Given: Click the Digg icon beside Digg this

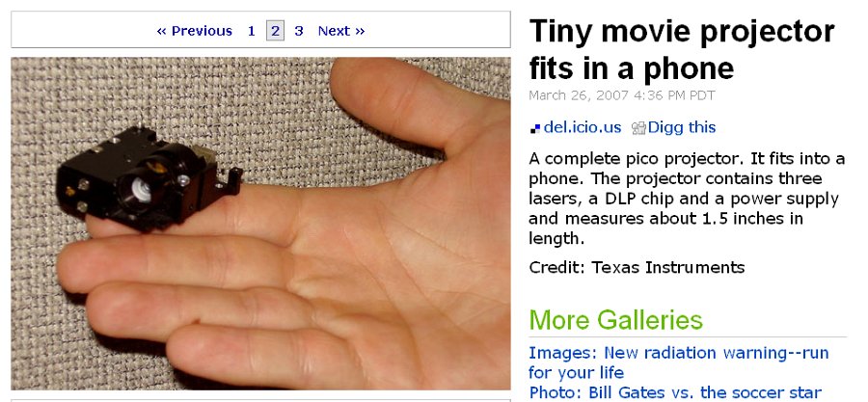Looking at the screenshot, I should [x=638, y=128].
